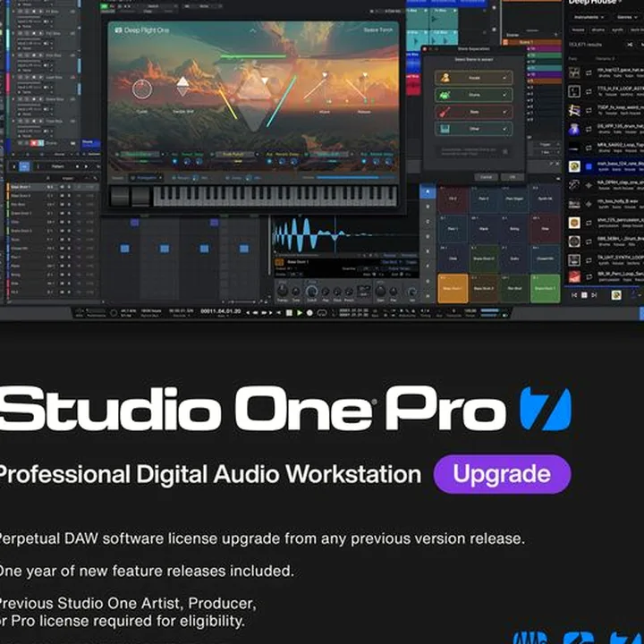Click the circular Cutoff knob in Deep Flight One
The width and height of the screenshot is (644, 644).
[x=142, y=89]
